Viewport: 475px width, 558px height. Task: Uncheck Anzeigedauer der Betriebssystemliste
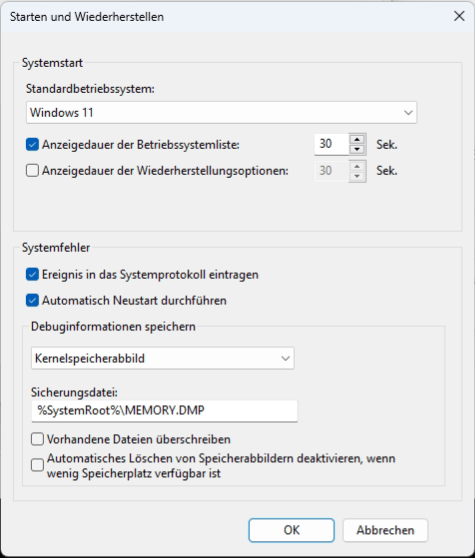click(32, 145)
